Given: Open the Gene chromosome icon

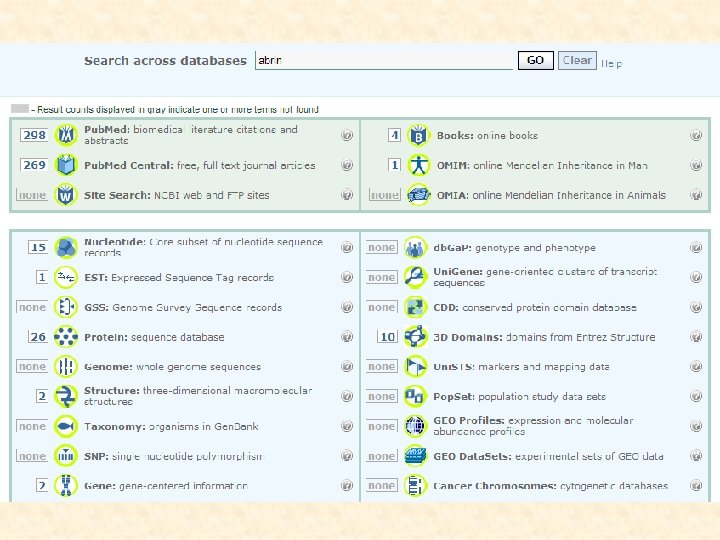Looking at the screenshot, I should tap(66, 485).
